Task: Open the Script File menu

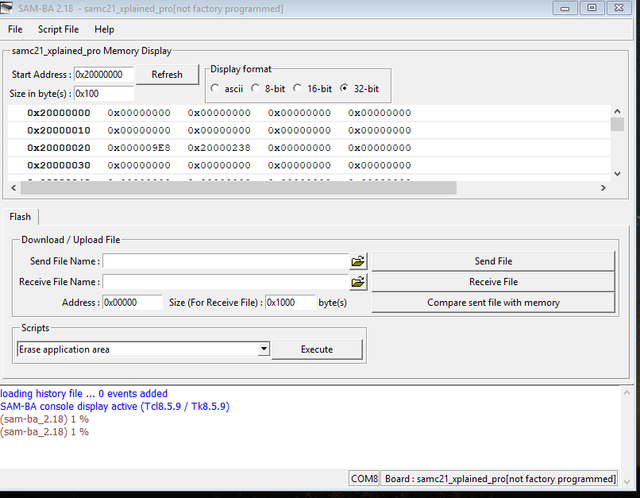Action: tap(58, 30)
